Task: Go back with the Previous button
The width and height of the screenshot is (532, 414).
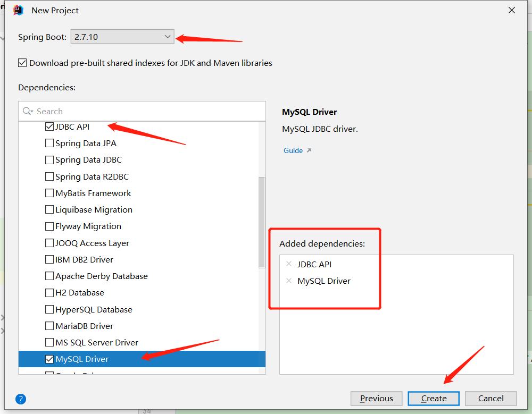Action: 376,399
